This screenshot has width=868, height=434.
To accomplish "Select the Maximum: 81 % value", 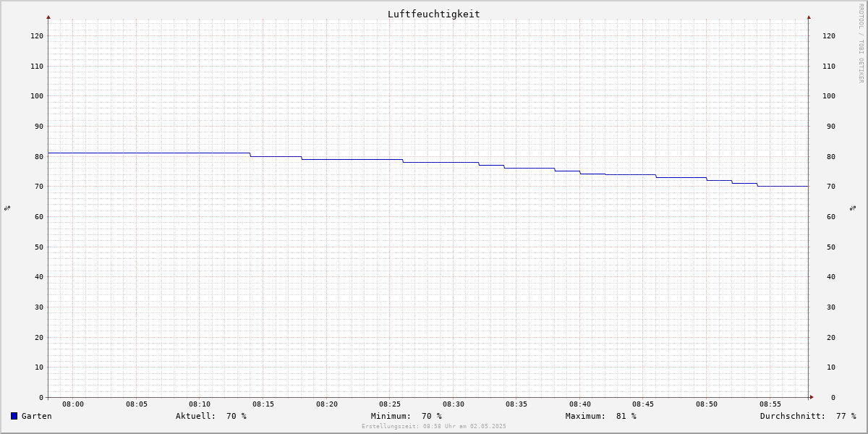I will click(x=601, y=416).
